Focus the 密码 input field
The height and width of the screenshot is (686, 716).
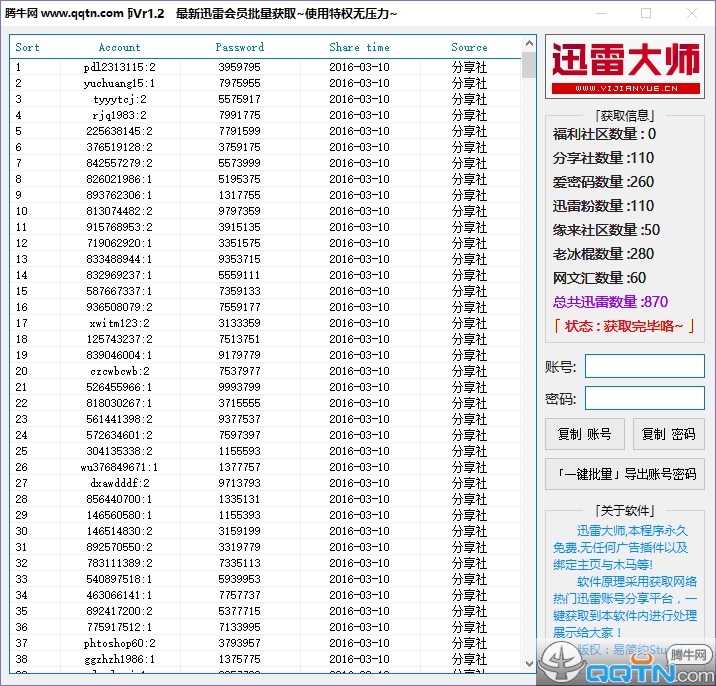(x=644, y=398)
